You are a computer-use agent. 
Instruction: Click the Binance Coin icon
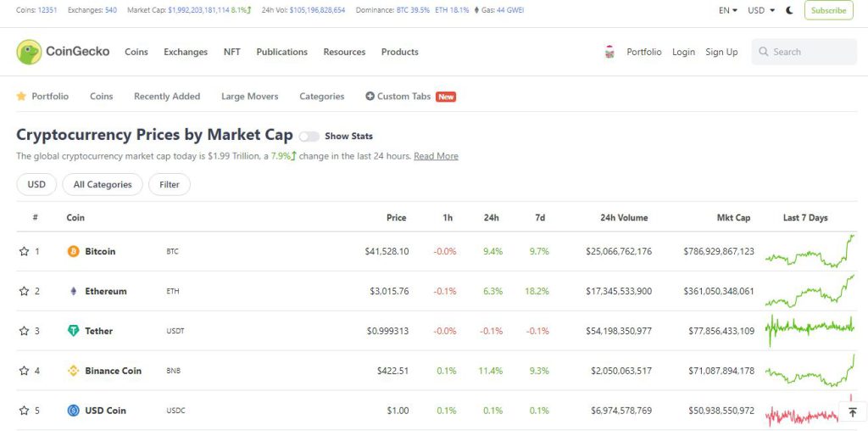73,371
